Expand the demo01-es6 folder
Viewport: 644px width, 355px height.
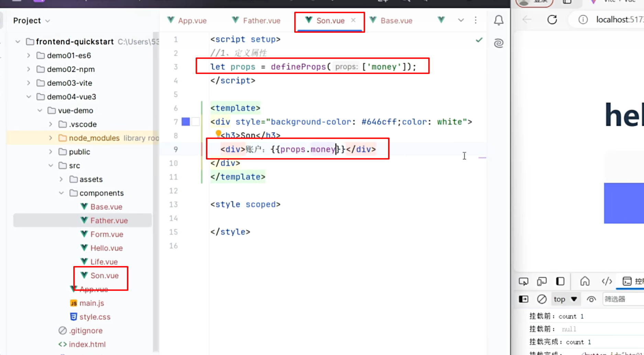tap(29, 55)
